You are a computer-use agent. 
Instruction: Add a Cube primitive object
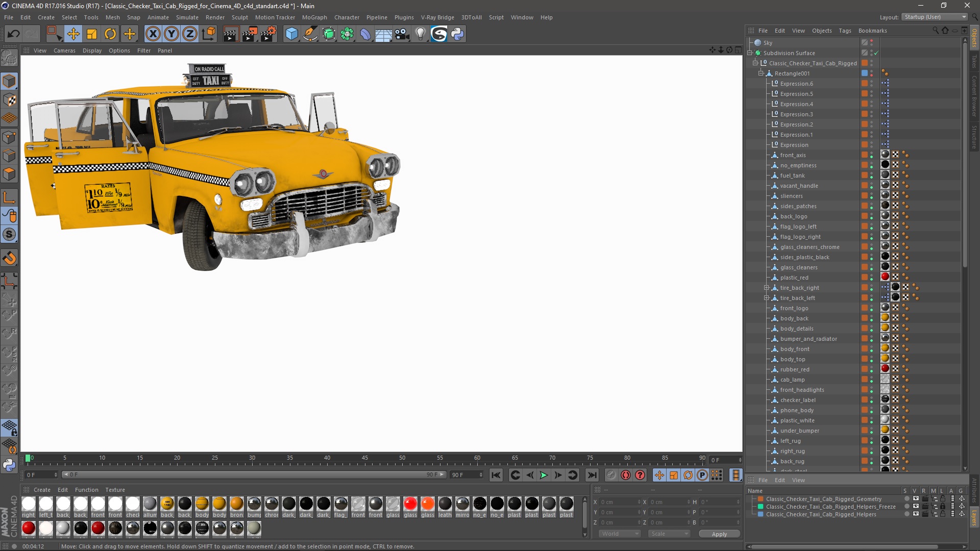coord(291,34)
